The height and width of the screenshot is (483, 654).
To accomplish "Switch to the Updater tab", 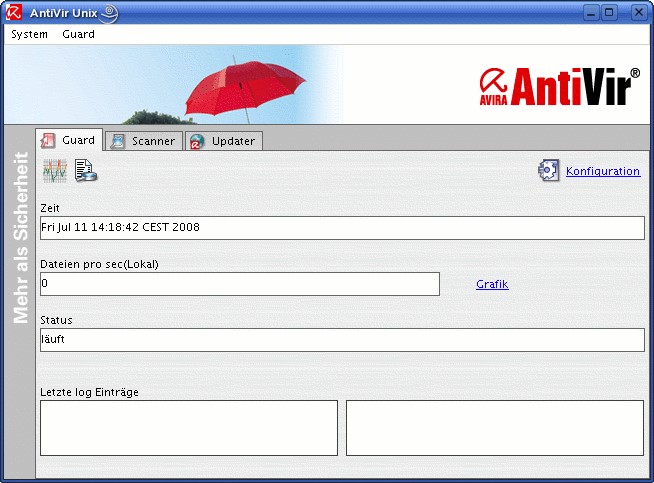I will (224, 141).
